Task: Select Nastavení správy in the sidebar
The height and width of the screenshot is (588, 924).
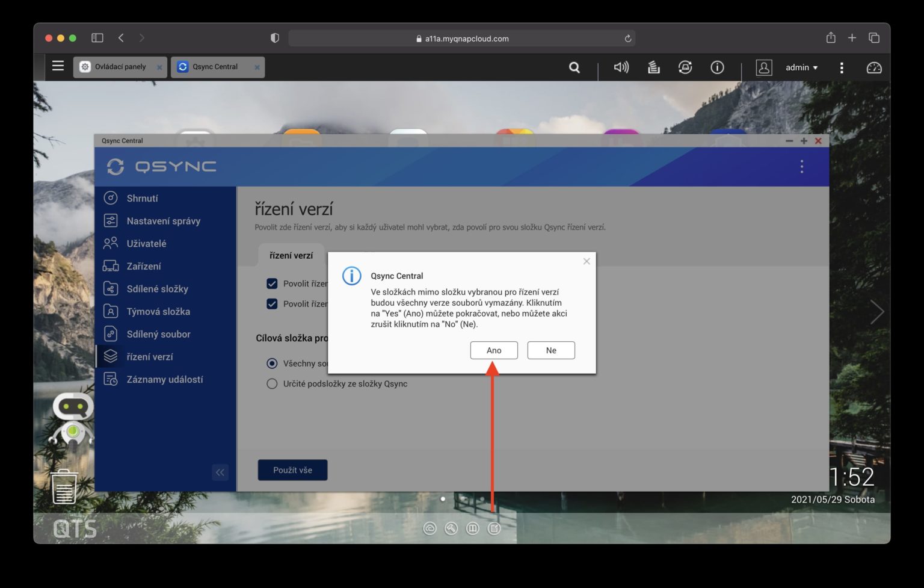Action: click(163, 221)
